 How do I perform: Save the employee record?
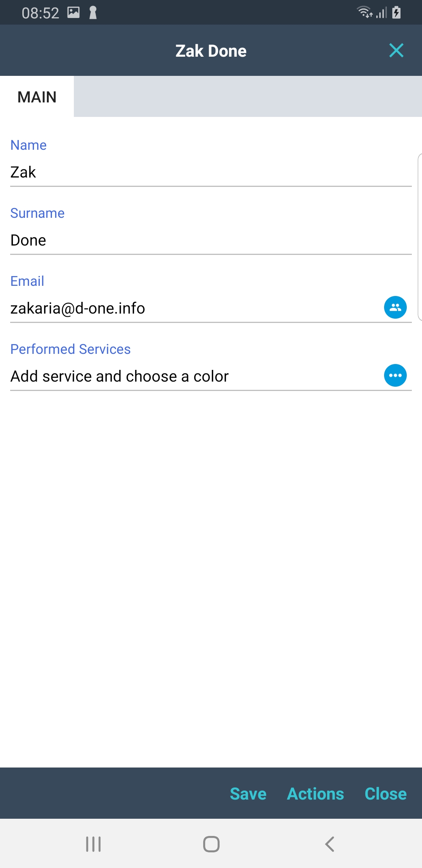248,794
